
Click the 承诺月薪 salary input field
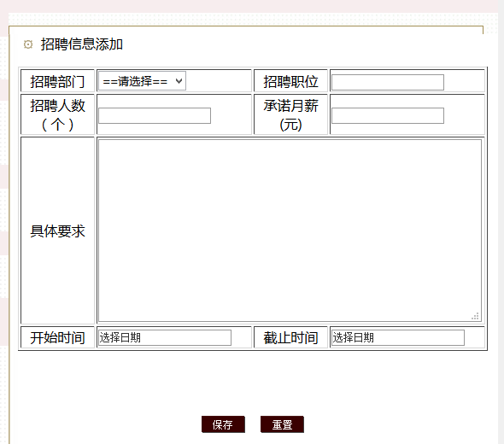click(388, 115)
